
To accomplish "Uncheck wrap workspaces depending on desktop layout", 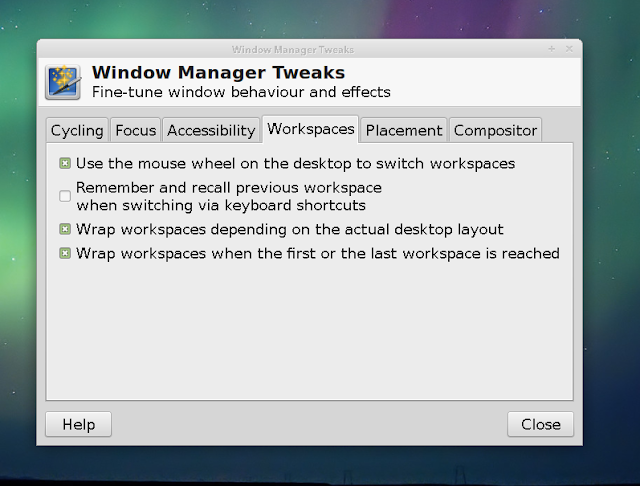I will [x=65, y=229].
